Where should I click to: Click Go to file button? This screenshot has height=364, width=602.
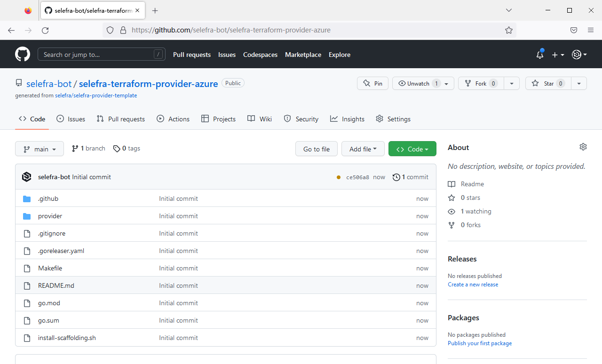(x=317, y=149)
